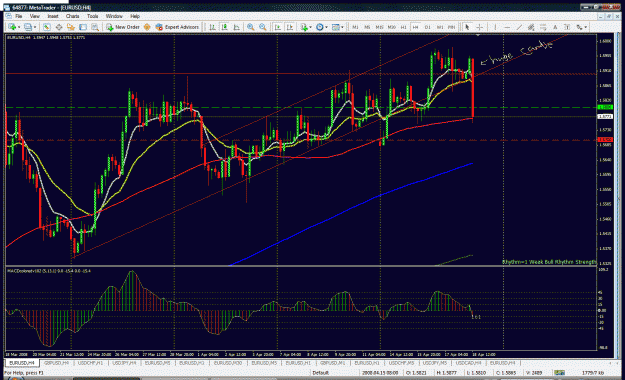This screenshot has width=625, height=380.
Task: Open the File menu
Action: click(19, 16)
